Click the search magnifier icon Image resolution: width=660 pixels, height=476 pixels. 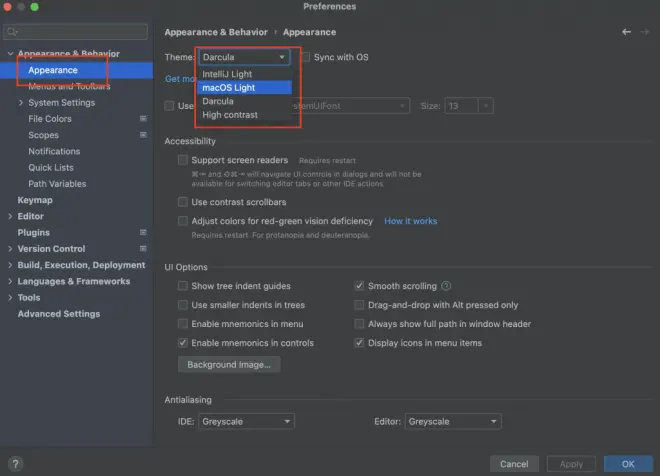point(12,32)
